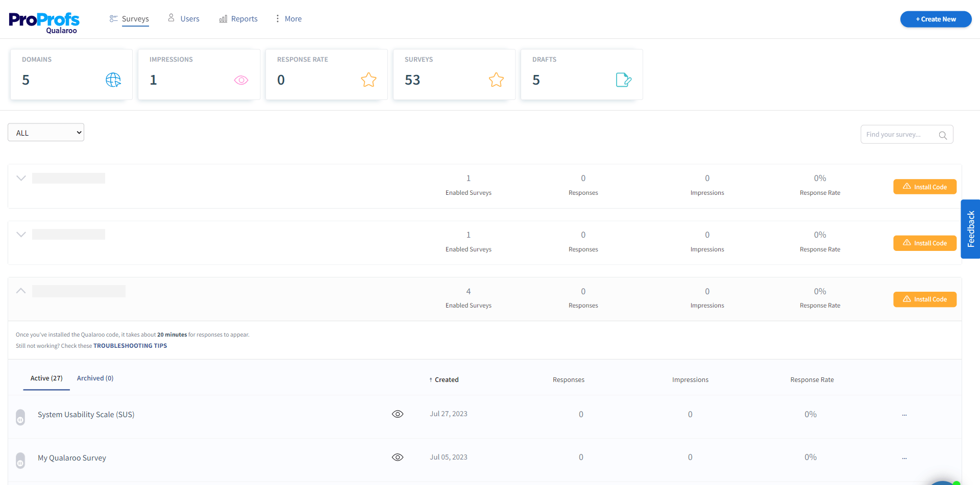Click the ProProfs Qualaroo logo
This screenshot has width=980, height=485.
point(44,23)
